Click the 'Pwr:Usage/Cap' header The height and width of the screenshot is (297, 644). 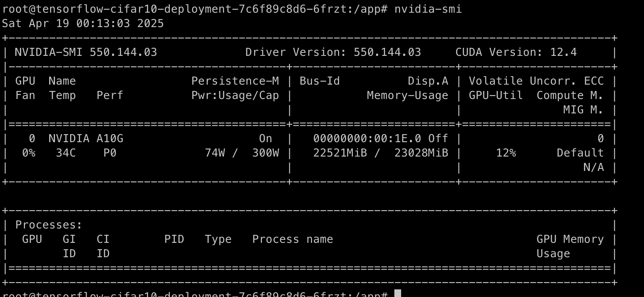235,96
